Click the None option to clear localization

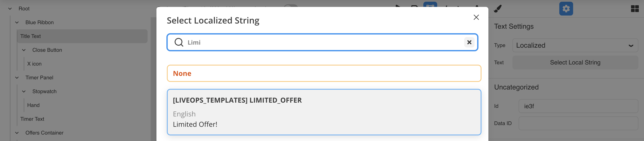pyautogui.click(x=324, y=73)
